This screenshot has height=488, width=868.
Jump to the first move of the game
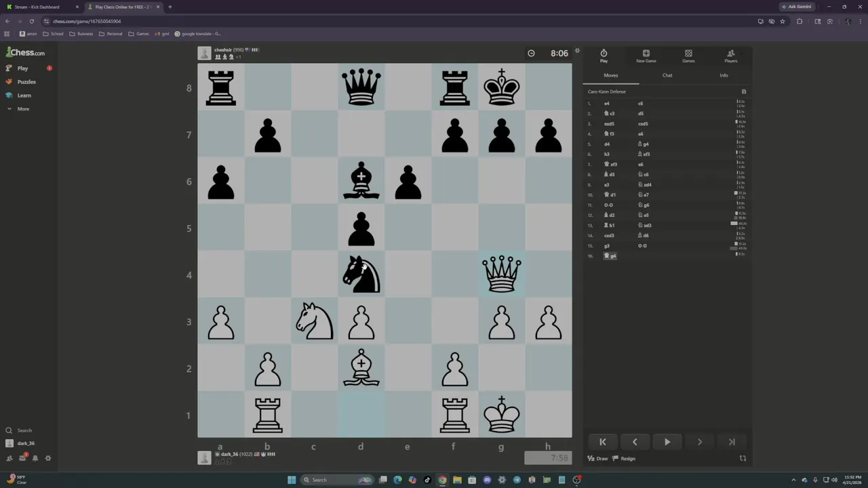[602, 442]
